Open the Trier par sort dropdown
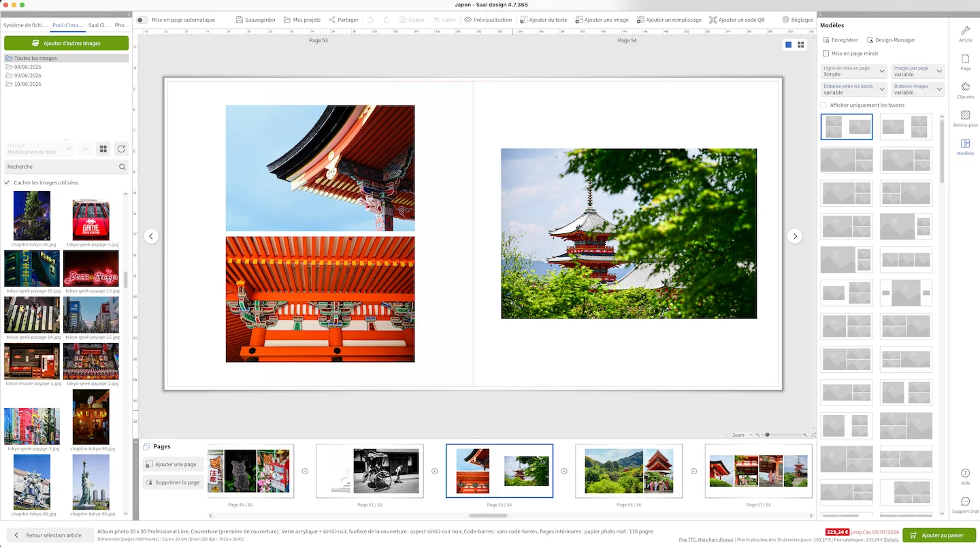This screenshot has width=980, height=547. (39, 149)
